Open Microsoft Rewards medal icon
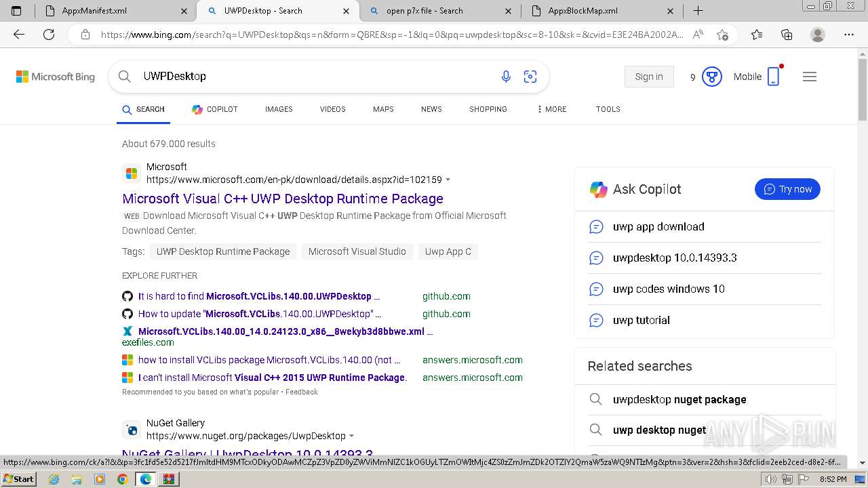The image size is (868, 488). pyautogui.click(x=711, y=77)
